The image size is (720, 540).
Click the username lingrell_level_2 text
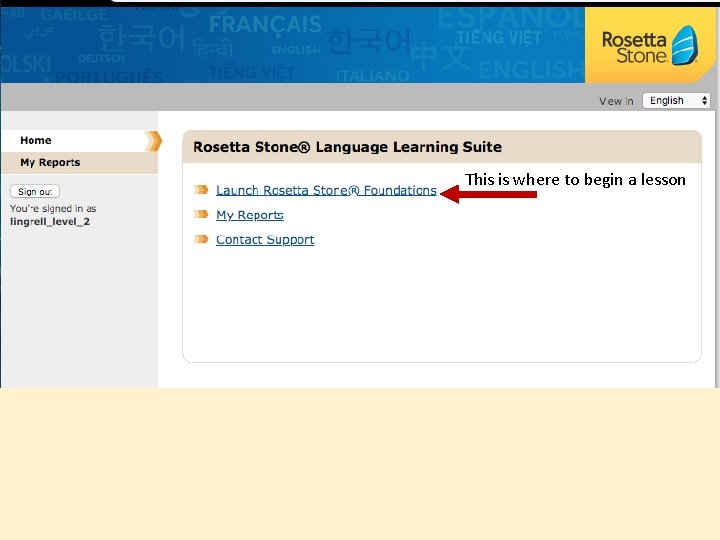(x=50, y=222)
